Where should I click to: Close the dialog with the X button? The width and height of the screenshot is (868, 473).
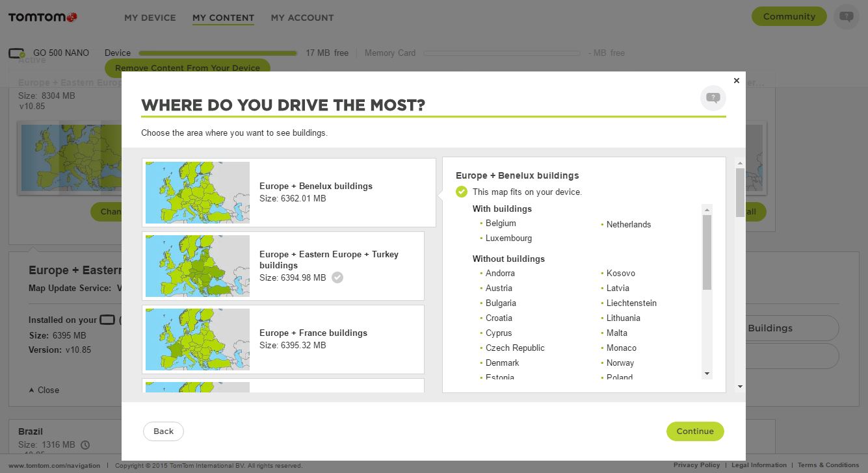click(x=736, y=81)
